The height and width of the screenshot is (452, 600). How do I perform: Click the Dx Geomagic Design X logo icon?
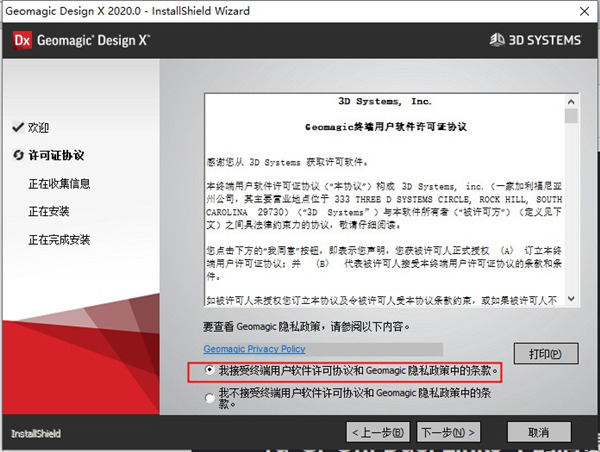click(x=22, y=40)
